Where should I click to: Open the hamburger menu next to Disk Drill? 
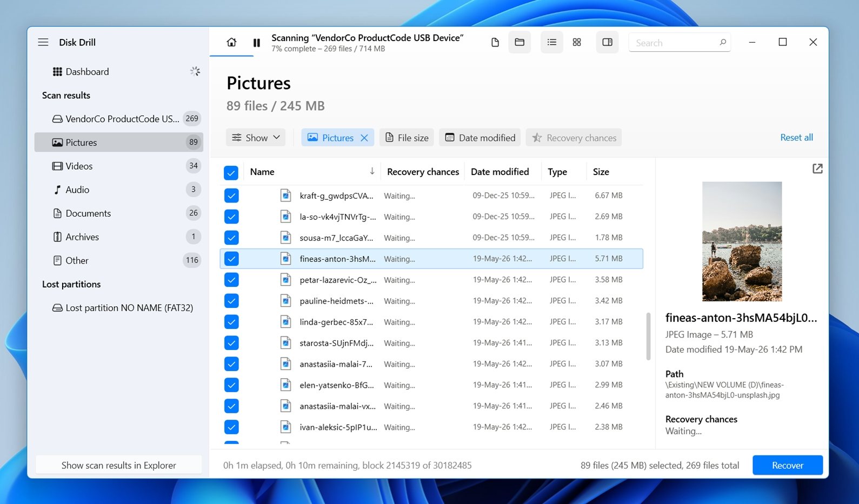tap(43, 42)
